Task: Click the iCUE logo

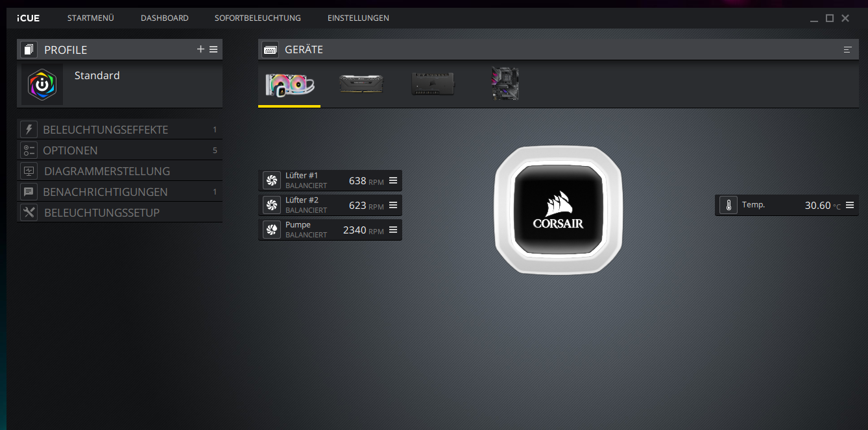Action: pos(29,18)
